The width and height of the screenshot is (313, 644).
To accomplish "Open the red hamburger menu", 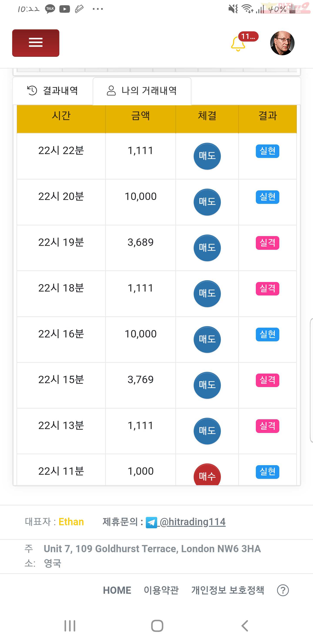I will 36,43.
